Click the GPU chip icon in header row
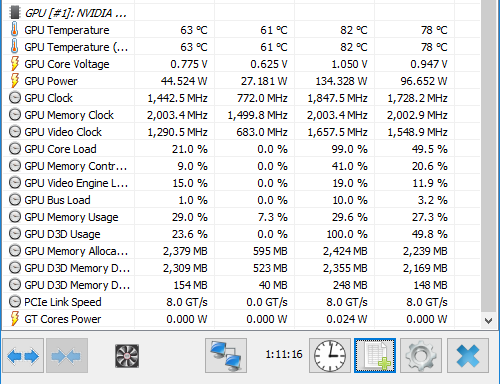 click(14, 12)
